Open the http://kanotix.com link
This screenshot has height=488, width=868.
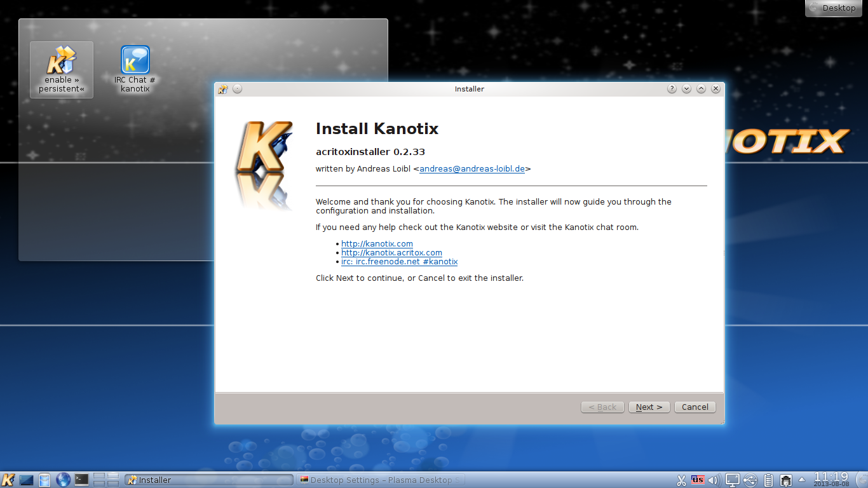click(x=377, y=243)
